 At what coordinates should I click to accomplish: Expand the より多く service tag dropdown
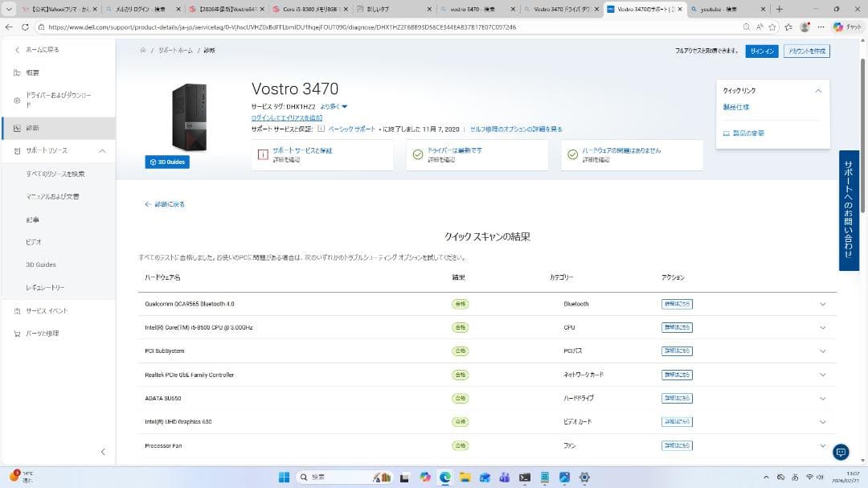tap(334, 106)
